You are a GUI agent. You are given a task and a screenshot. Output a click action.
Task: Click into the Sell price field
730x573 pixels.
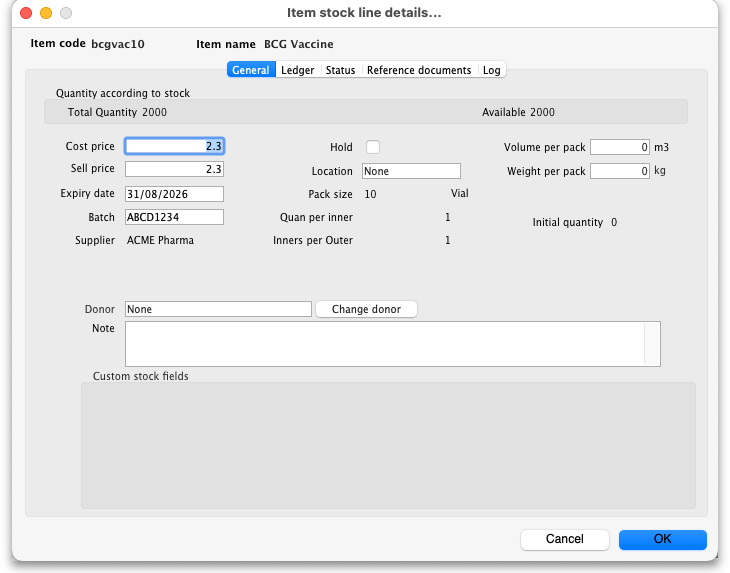pos(174,169)
